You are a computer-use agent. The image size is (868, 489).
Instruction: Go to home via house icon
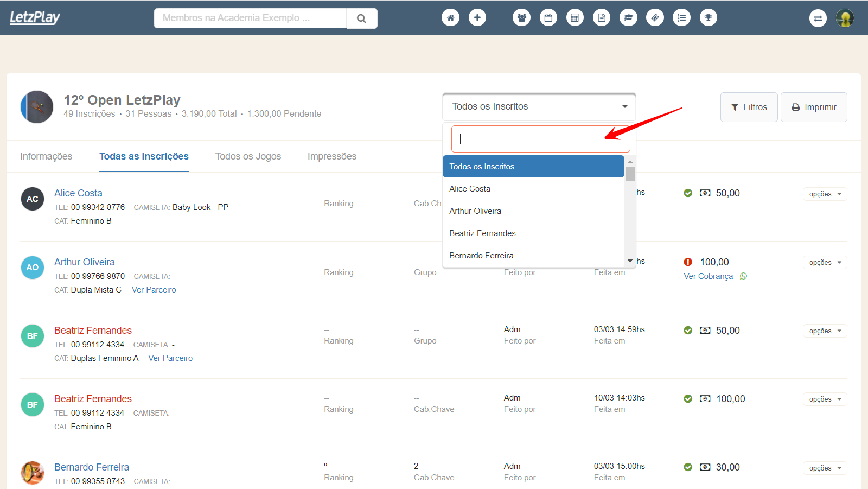(450, 18)
